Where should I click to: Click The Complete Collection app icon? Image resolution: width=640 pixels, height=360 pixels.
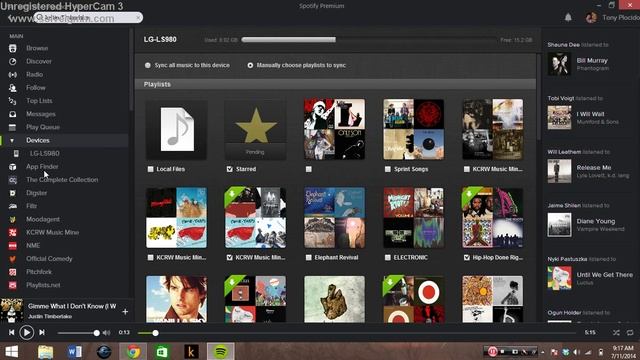point(13,180)
